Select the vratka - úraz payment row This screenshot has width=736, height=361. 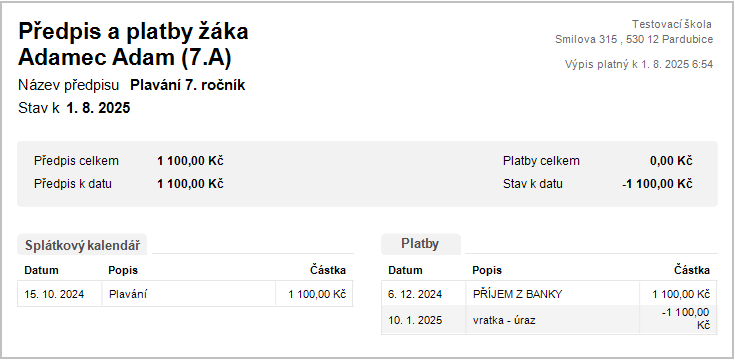tap(549, 320)
